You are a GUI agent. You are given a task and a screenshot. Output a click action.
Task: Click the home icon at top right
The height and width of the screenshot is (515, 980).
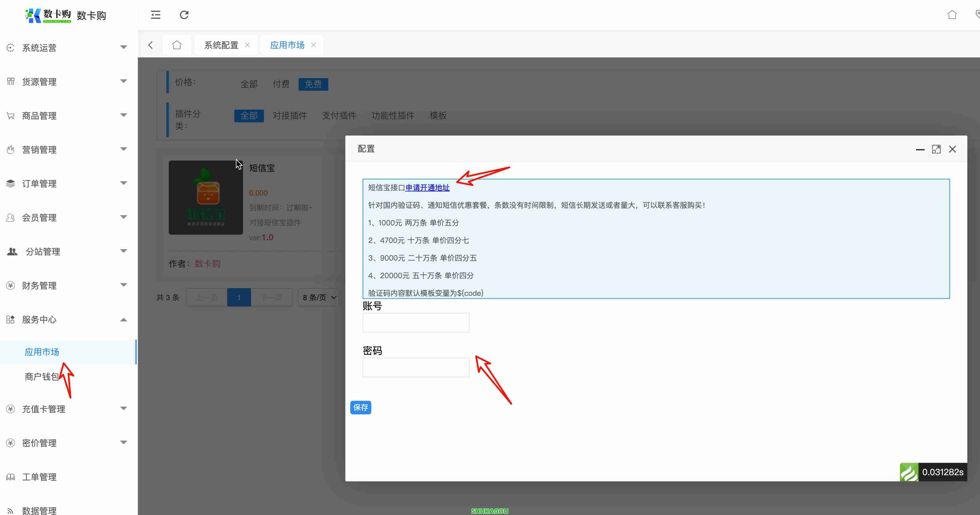[x=952, y=15]
